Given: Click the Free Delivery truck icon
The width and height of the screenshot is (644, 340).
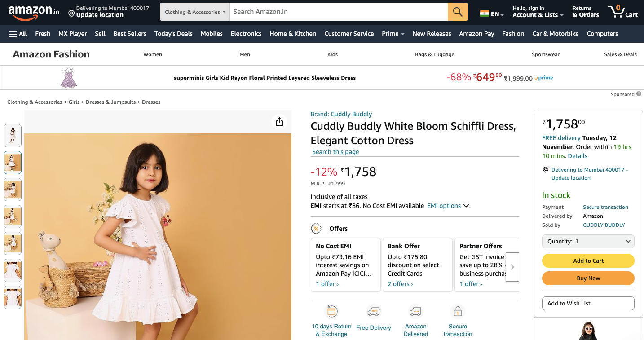Looking at the screenshot, I should (x=374, y=311).
